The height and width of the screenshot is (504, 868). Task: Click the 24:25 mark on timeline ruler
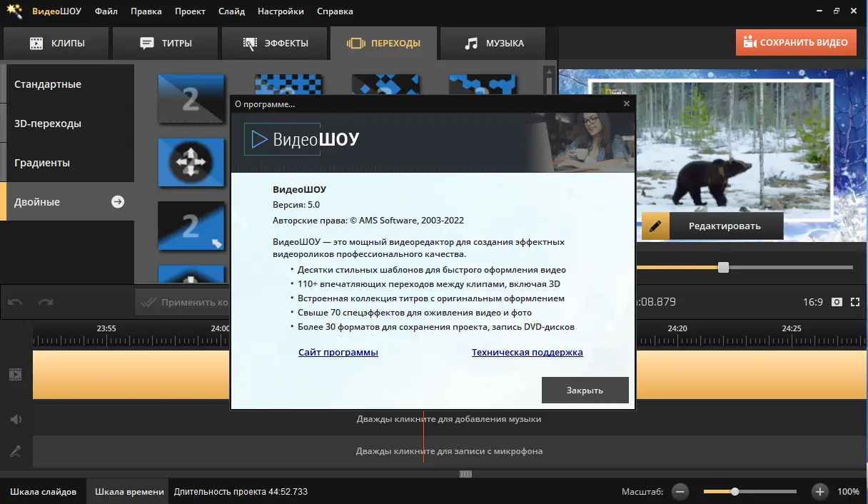(x=791, y=329)
